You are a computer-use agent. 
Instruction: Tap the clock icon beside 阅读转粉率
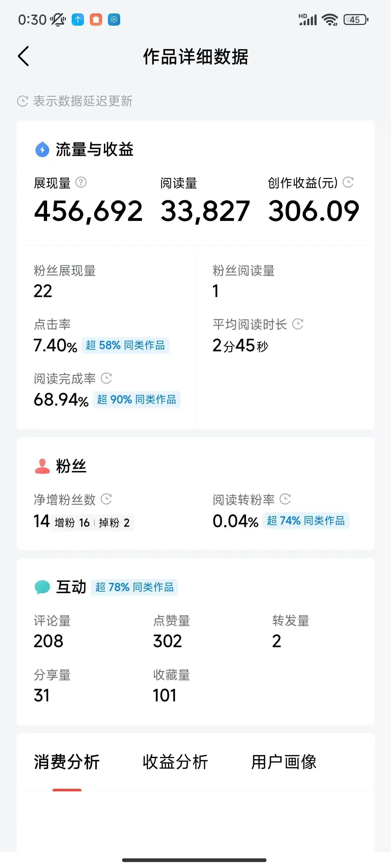coord(285,499)
